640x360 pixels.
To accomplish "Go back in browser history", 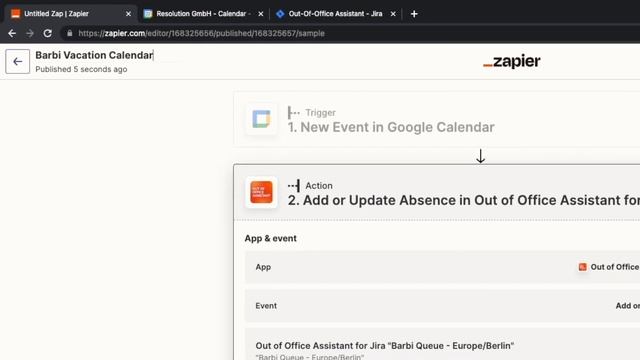I will click(12, 33).
